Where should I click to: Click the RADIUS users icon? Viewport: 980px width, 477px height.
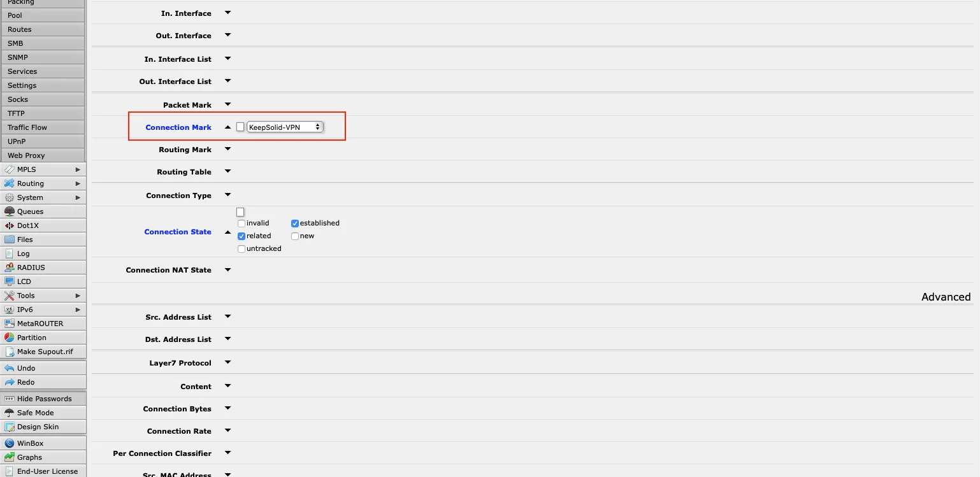pyautogui.click(x=10, y=267)
